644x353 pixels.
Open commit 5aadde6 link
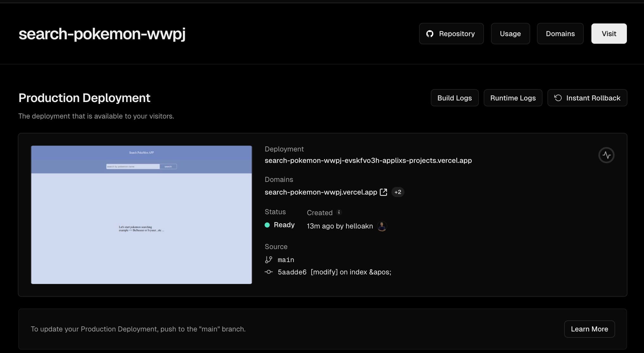(x=292, y=272)
